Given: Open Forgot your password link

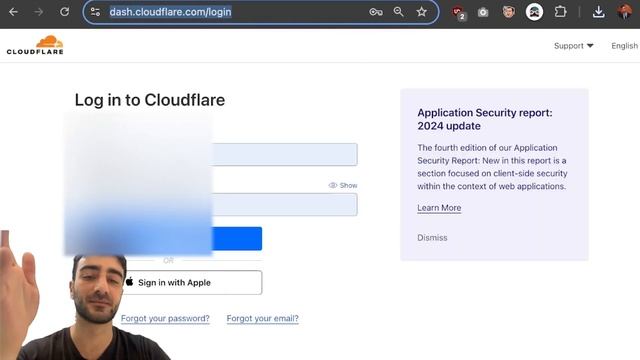Looking at the screenshot, I should tap(165, 318).
